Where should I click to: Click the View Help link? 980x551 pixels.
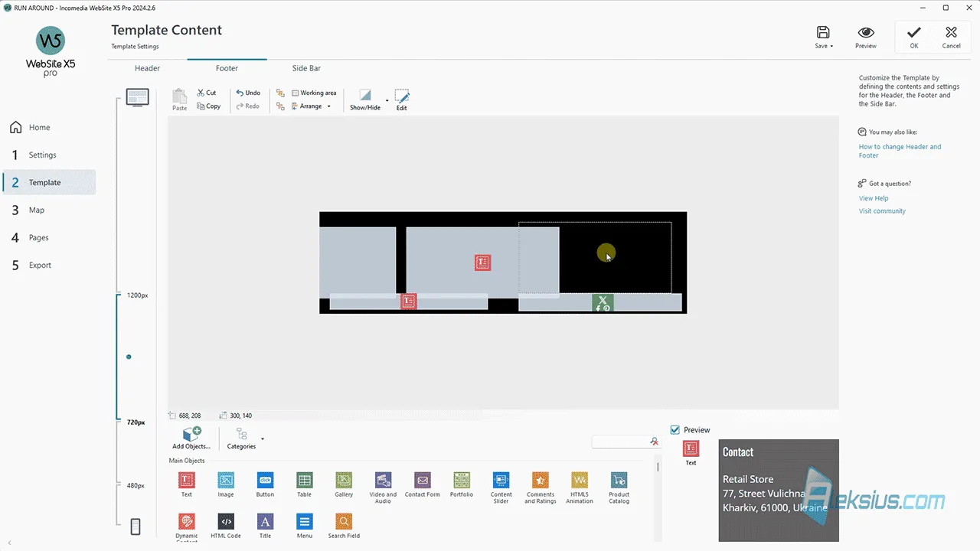[874, 198]
